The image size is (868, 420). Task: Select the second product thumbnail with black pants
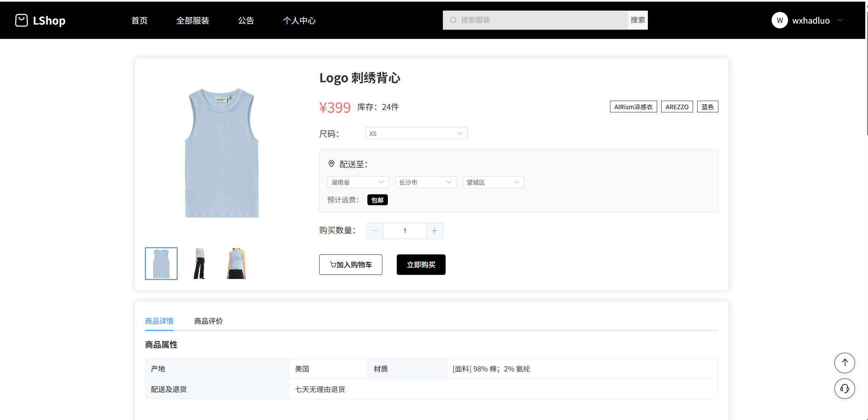click(200, 264)
